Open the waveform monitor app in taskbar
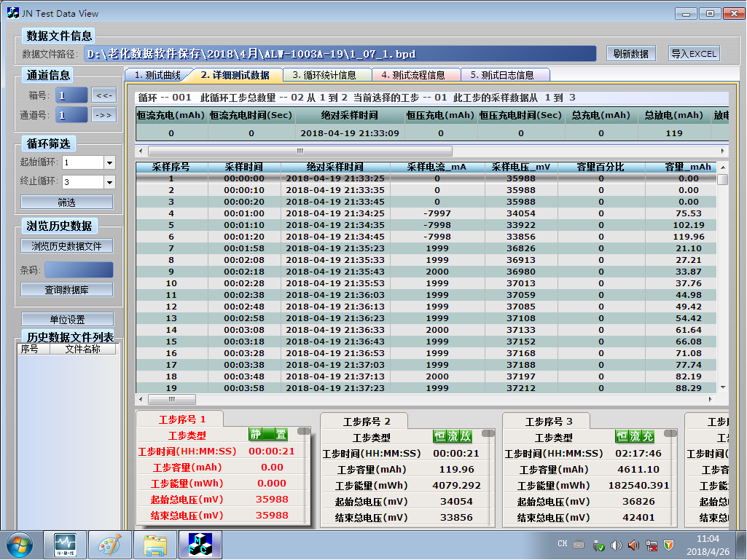This screenshot has width=747, height=560. (x=66, y=545)
